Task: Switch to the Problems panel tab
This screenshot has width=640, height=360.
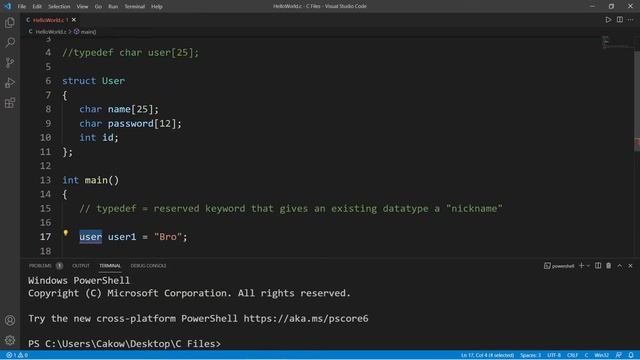Action: [45, 266]
